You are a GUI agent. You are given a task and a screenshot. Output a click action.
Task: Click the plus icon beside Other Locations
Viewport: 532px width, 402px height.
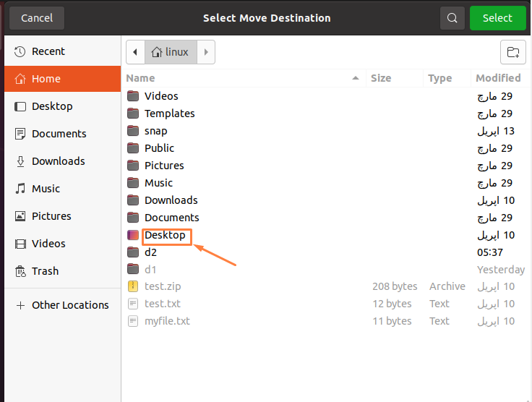tap(20, 305)
